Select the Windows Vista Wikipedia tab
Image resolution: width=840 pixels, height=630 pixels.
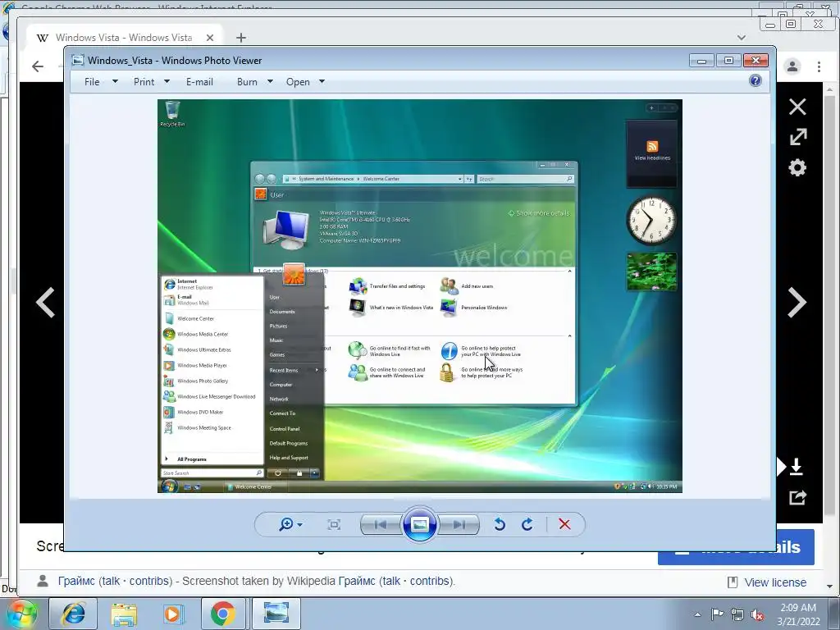click(125, 38)
